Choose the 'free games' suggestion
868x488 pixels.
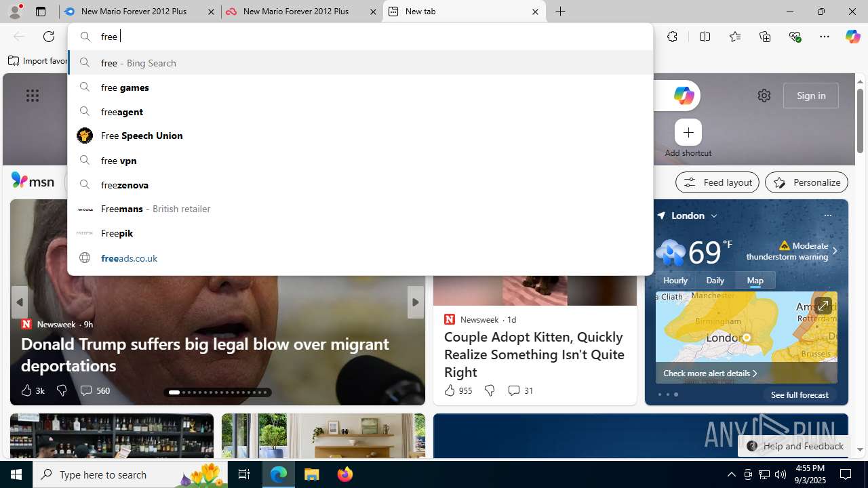pyautogui.click(x=360, y=87)
